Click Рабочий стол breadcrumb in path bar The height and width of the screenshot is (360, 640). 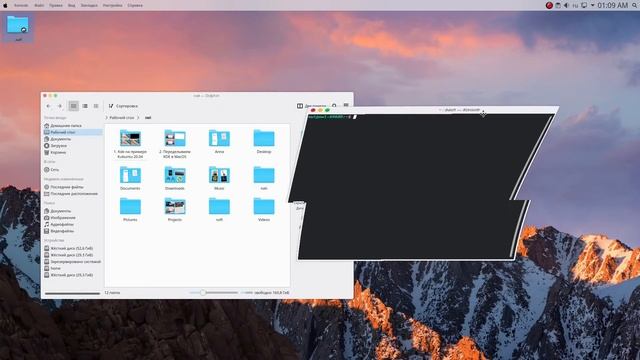click(122, 118)
